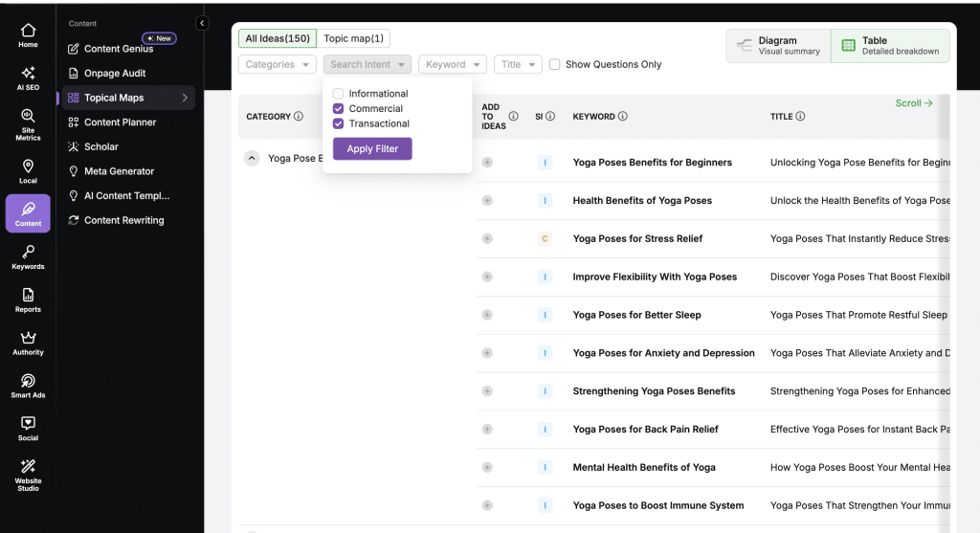Switch to the Topic map(1) tab
The image size is (980, 533).
point(353,38)
